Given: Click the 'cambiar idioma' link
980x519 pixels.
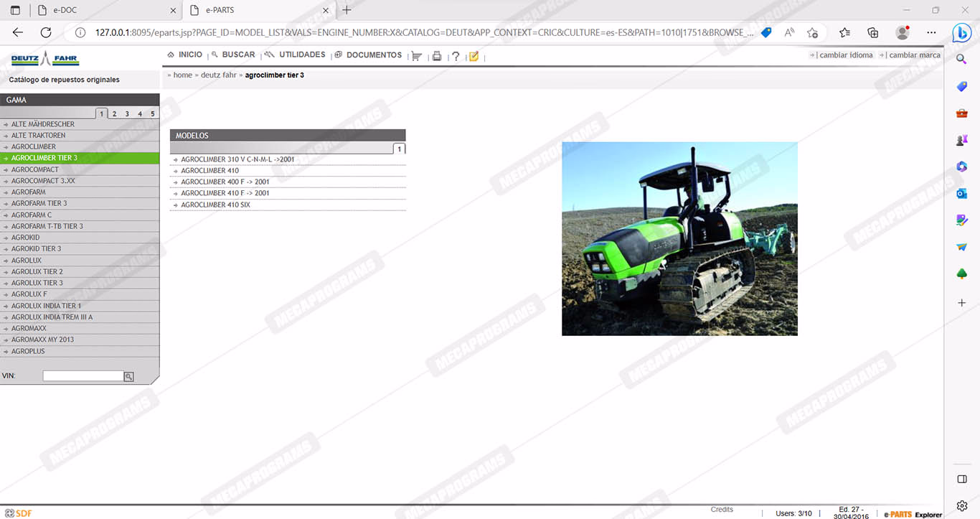Looking at the screenshot, I should click(846, 55).
